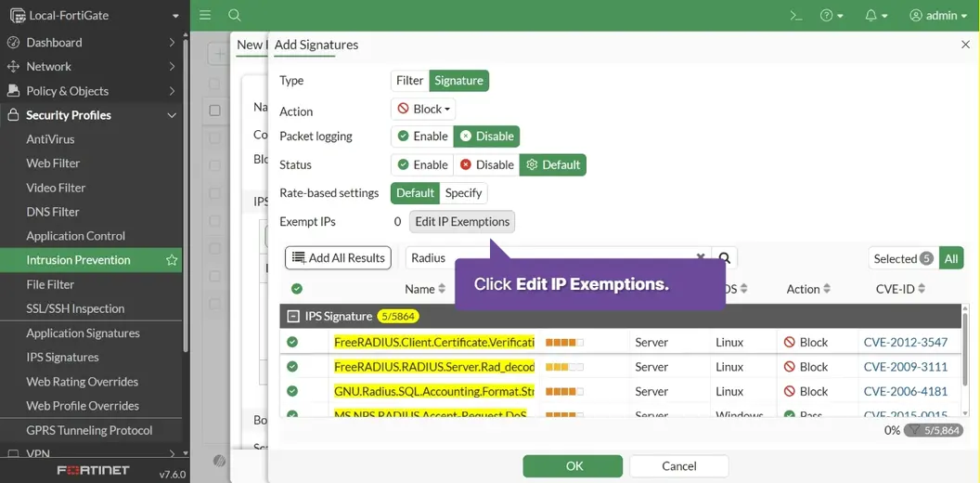980x483 pixels.
Task: Open GPRS Tunneling Protocol page
Action: (x=89, y=430)
